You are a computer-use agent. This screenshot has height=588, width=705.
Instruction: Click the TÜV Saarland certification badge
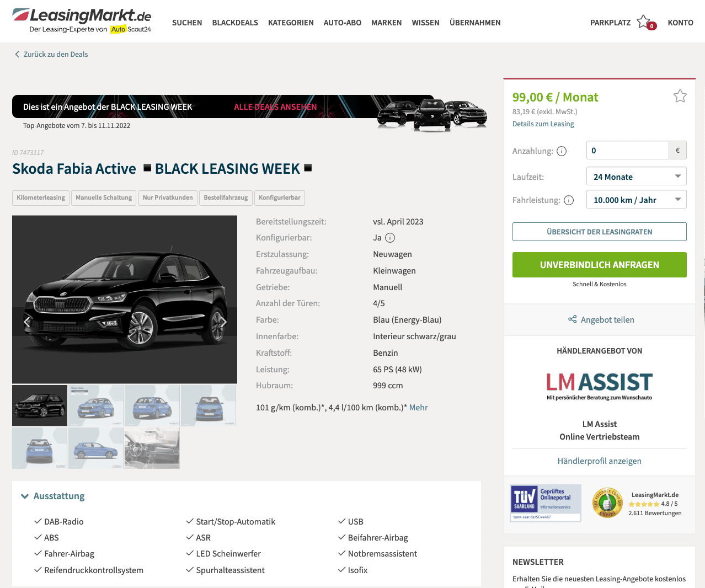pos(546,503)
